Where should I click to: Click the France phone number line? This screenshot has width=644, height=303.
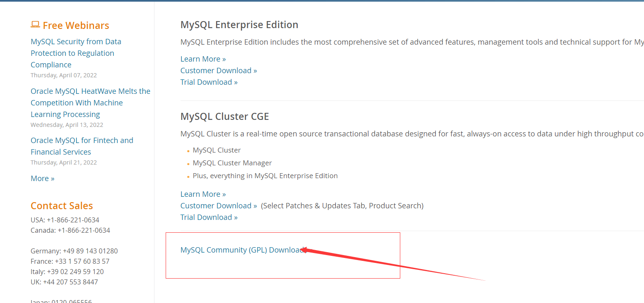[70, 261]
